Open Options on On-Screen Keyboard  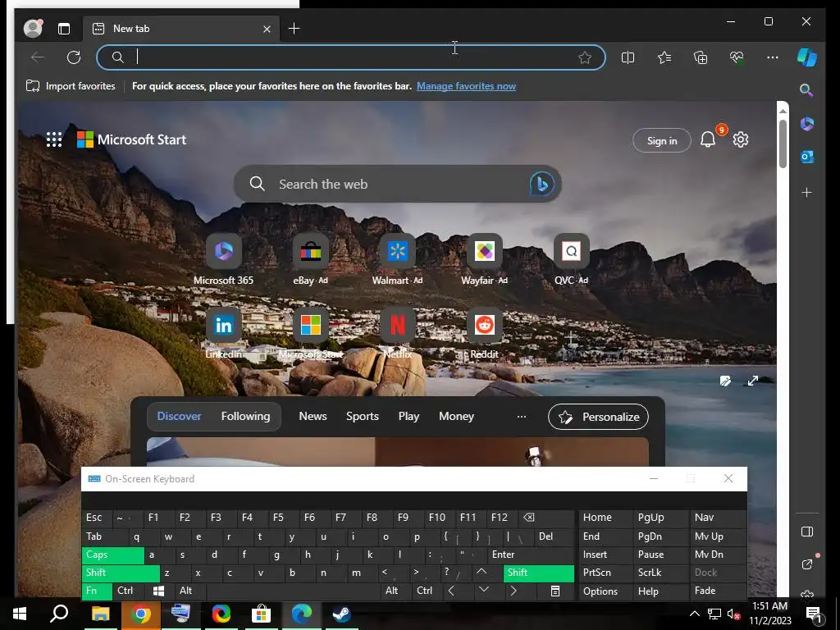click(605, 591)
